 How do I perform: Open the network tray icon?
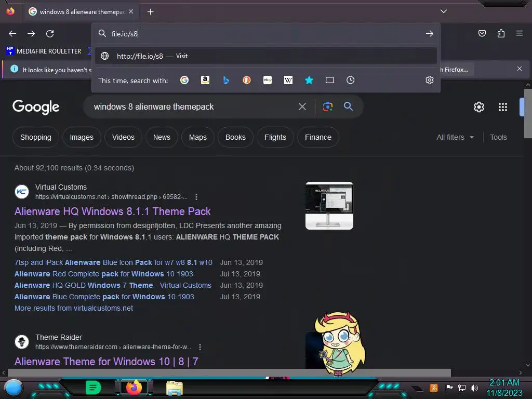462,388
